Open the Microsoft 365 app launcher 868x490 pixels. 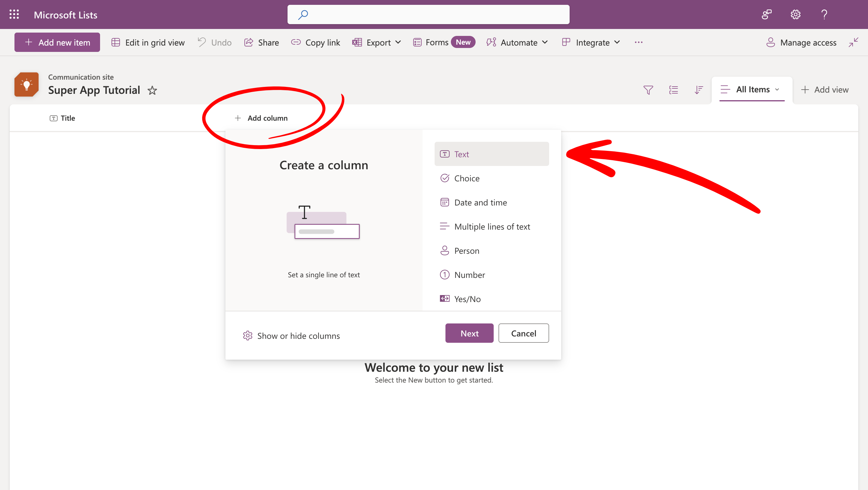pos(14,14)
